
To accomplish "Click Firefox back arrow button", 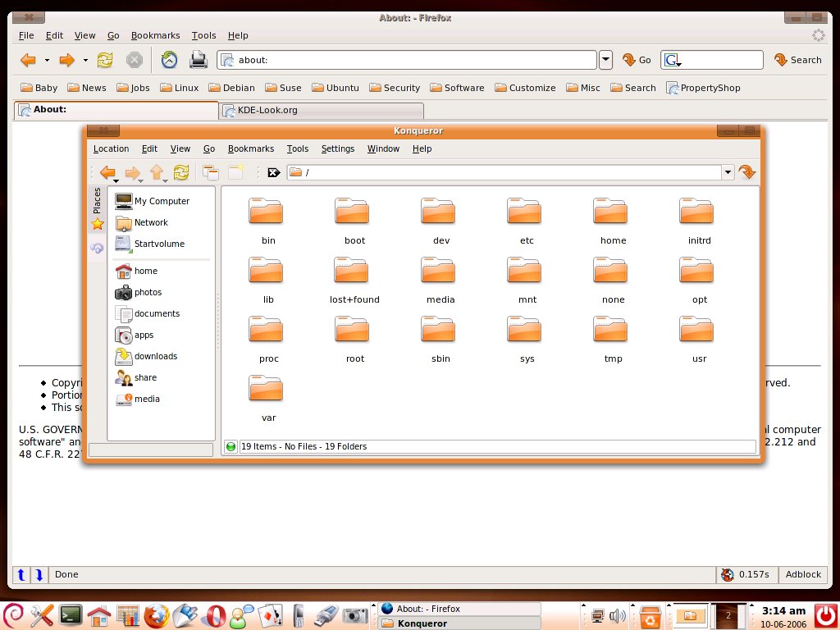I will [x=28, y=60].
